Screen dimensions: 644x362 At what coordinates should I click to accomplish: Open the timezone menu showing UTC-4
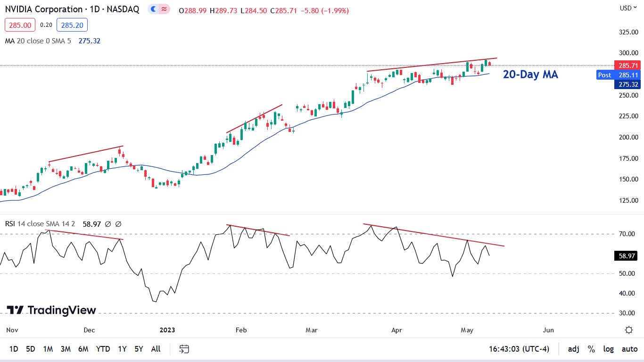coord(520,349)
